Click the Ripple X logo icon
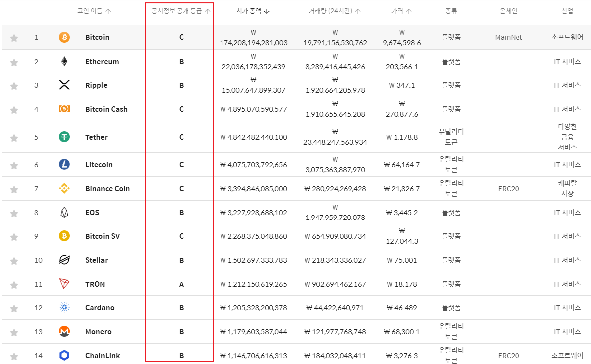 [x=64, y=85]
